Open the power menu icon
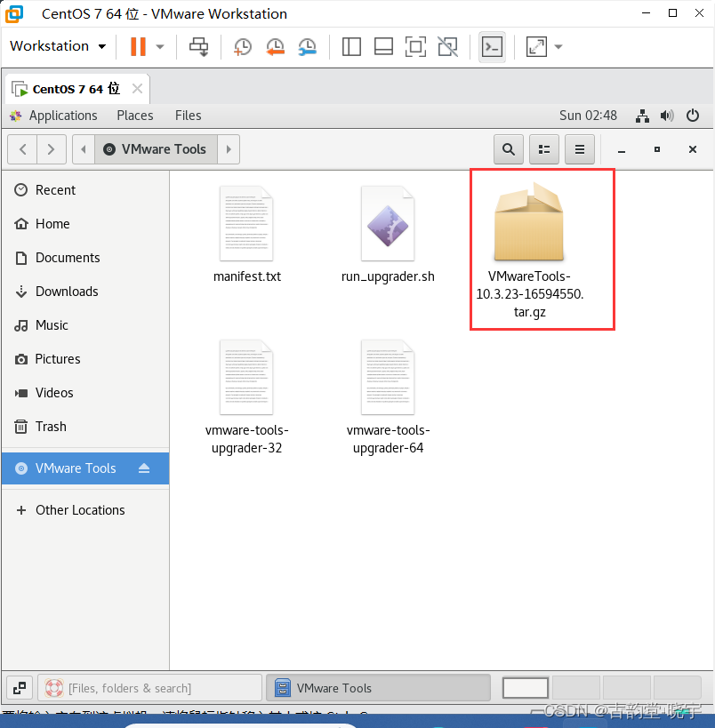The height and width of the screenshot is (728, 715). pos(692,116)
